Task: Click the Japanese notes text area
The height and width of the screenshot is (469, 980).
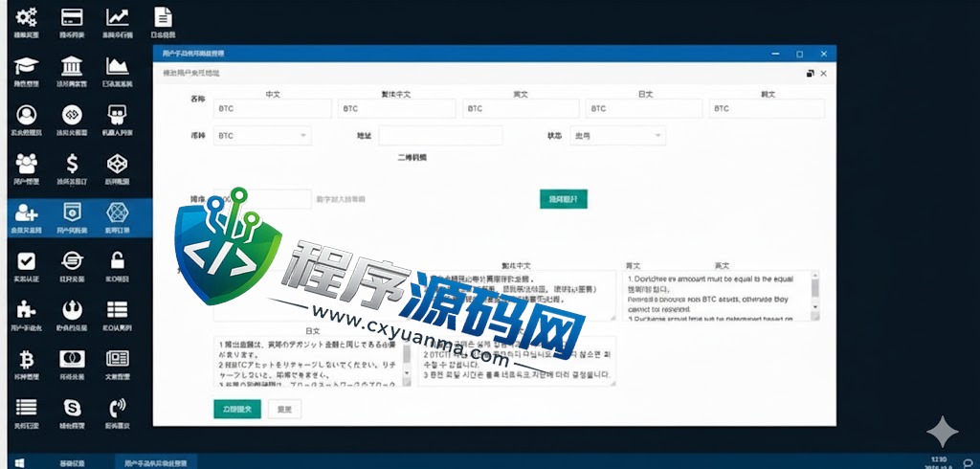Action: tap(313, 361)
